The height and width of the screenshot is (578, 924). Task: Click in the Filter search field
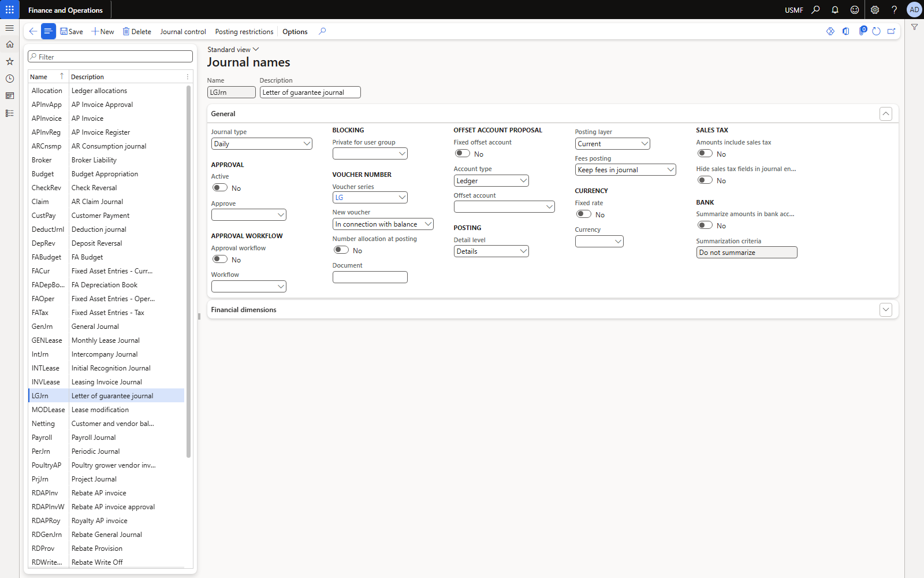(110, 57)
